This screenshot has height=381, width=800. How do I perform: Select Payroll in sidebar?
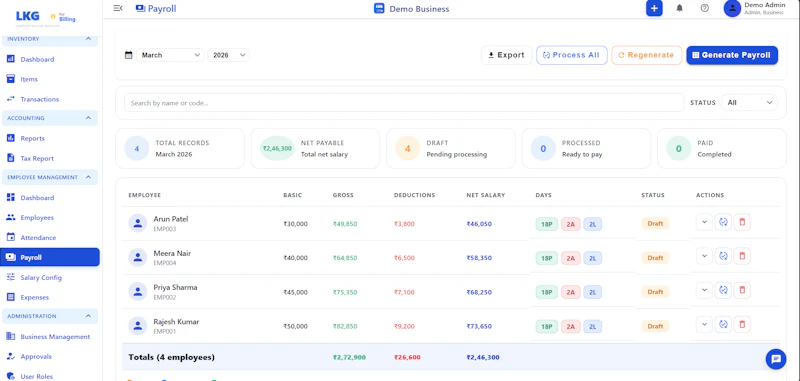click(50, 257)
